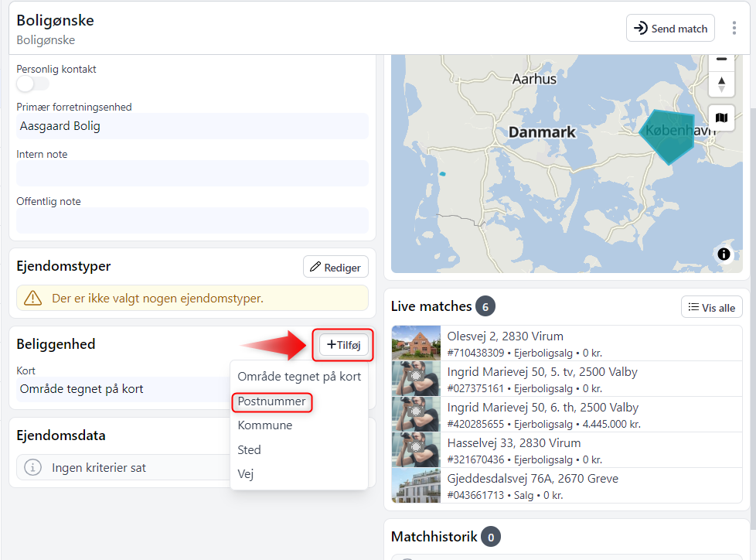Open thumbnail for Ingrid Marievej 50, 6. th
Image resolution: width=756 pixels, height=560 pixels.
416,415
